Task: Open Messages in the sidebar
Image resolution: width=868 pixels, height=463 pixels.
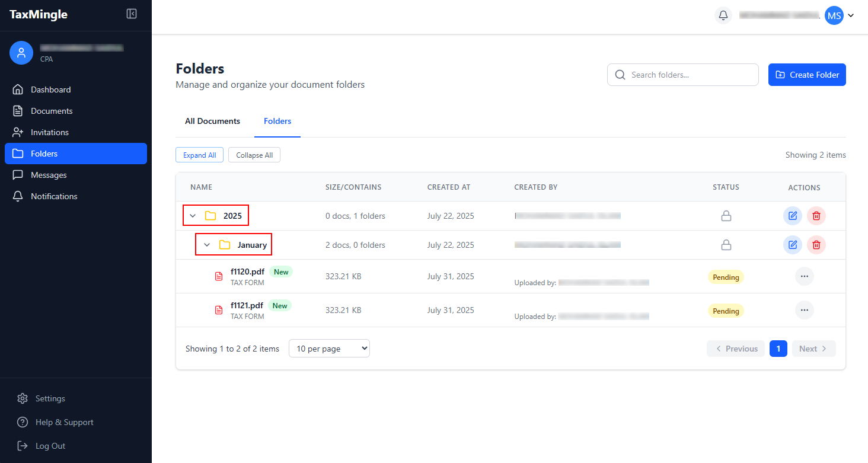Action: pyautogui.click(x=49, y=175)
